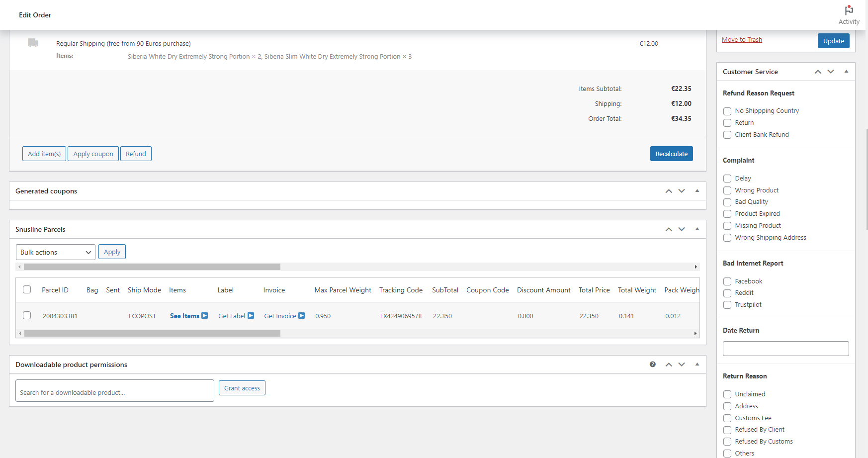Screen dimensions: 868x458
Task: Tick the Delay complaint checkbox
Action: click(727, 179)
